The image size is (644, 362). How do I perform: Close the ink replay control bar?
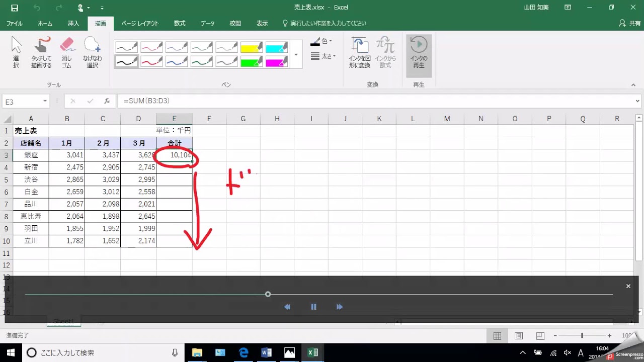[x=628, y=286]
